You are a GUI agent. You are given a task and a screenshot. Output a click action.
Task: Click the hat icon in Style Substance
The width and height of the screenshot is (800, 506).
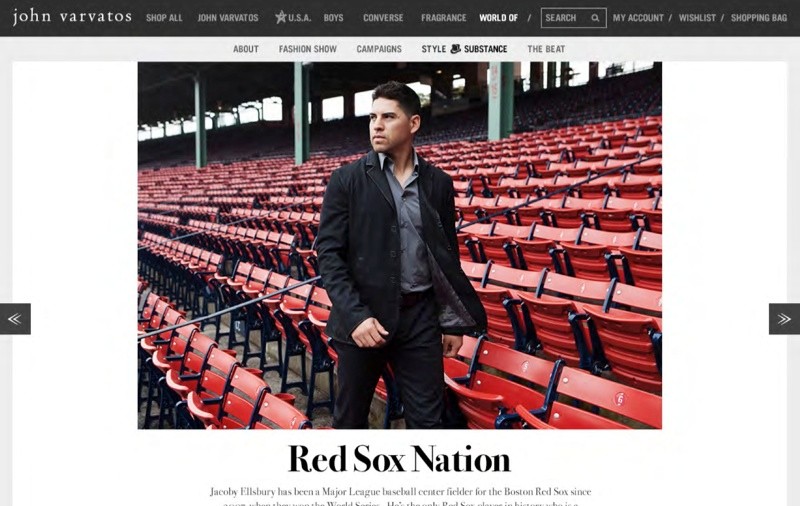point(455,48)
